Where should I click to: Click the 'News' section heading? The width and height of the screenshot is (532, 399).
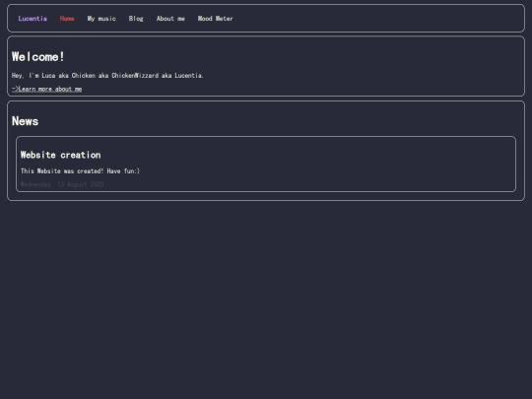(x=25, y=121)
